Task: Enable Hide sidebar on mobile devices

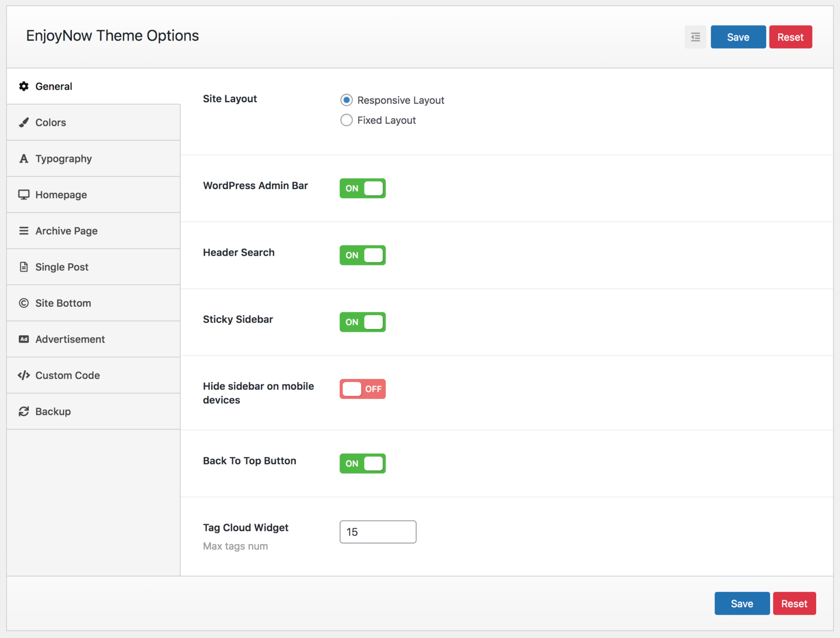Action: coord(363,389)
